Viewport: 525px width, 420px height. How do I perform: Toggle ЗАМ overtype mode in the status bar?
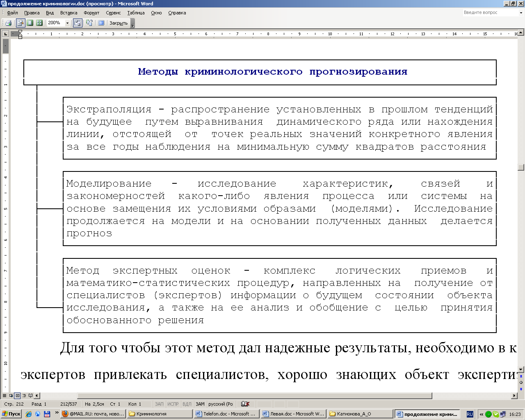(200, 404)
